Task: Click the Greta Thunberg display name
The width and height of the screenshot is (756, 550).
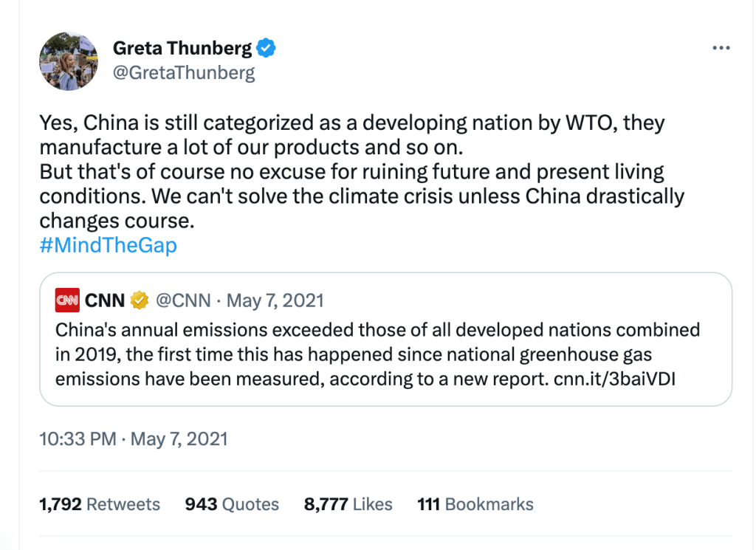Action: (x=182, y=49)
